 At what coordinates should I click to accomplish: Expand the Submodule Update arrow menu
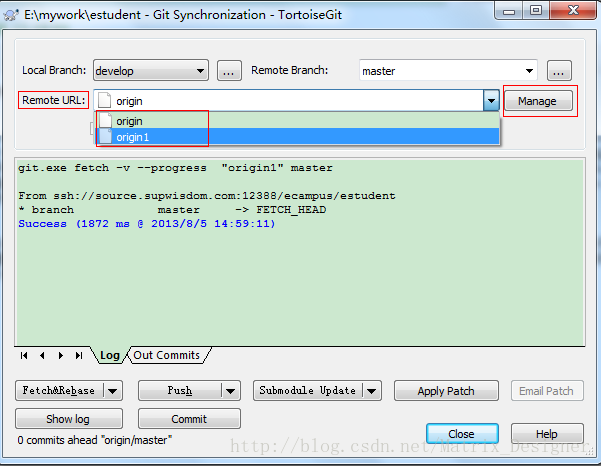(371, 391)
